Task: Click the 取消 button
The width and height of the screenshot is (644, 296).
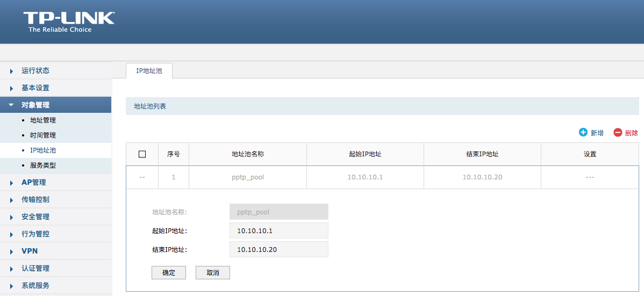Action: click(x=213, y=273)
